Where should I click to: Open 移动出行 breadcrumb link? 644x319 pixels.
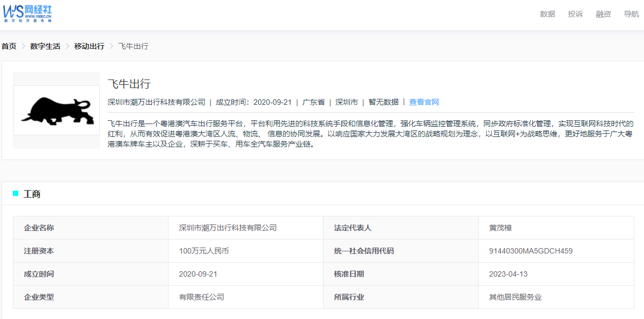click(89, 46)
